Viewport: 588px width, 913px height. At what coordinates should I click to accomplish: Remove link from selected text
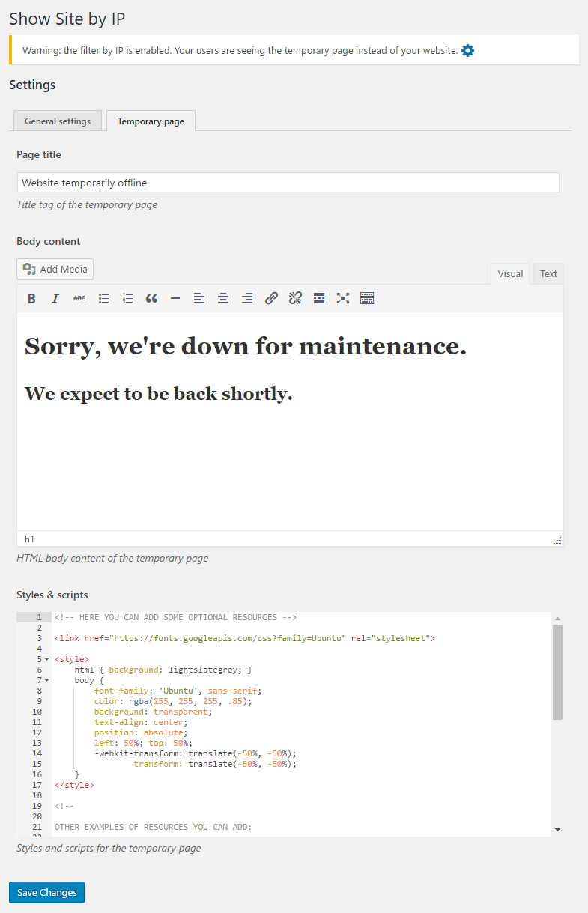[x=295, y=298]
